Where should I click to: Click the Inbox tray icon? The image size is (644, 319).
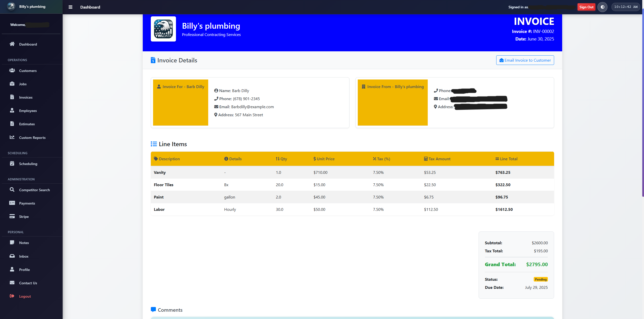point(12,256)
